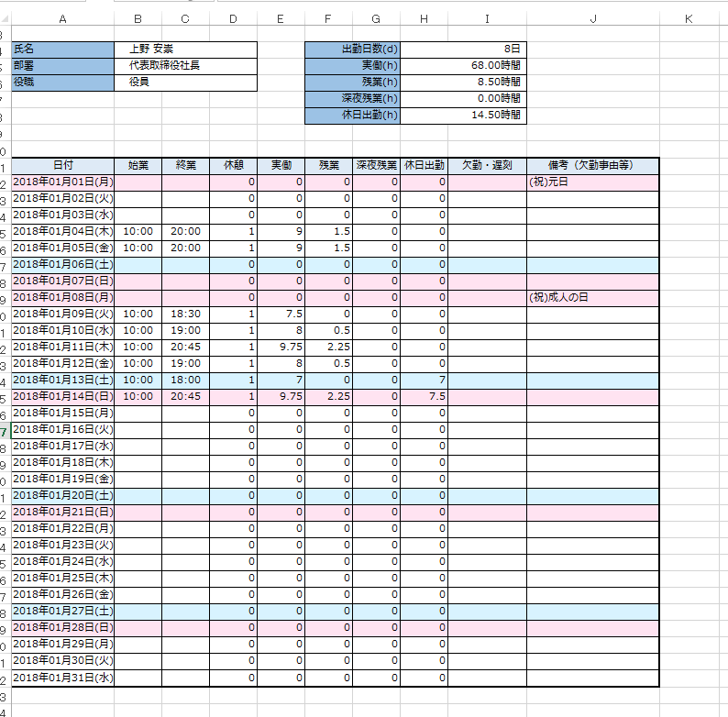728x717 pixels.
Task: Select holiday work 7.5 on 01月14日(日)
Action: [424, 397]
